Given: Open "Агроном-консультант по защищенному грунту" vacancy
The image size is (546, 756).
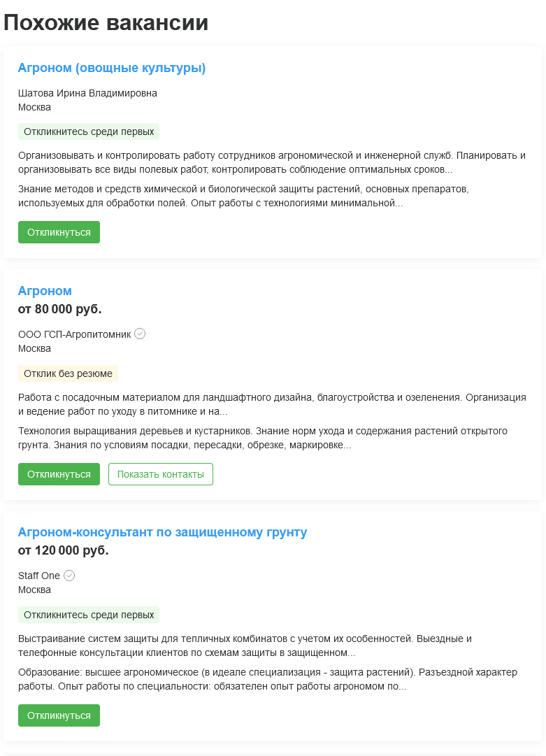Looking at the screenshot, I should pos(162,532).
